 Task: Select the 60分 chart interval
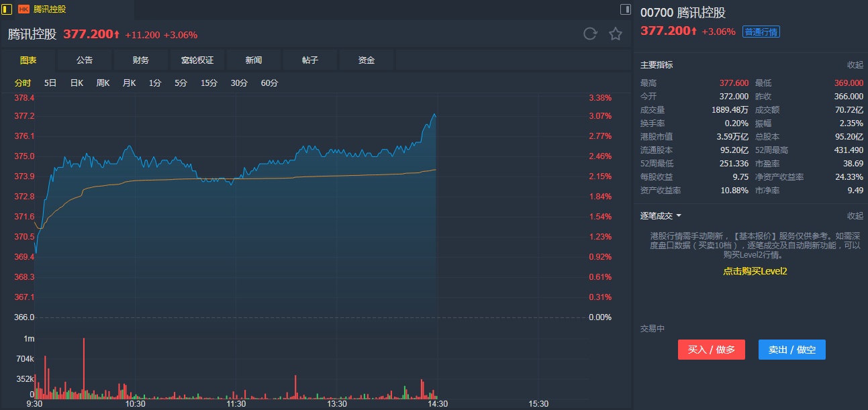coord(269,83)
